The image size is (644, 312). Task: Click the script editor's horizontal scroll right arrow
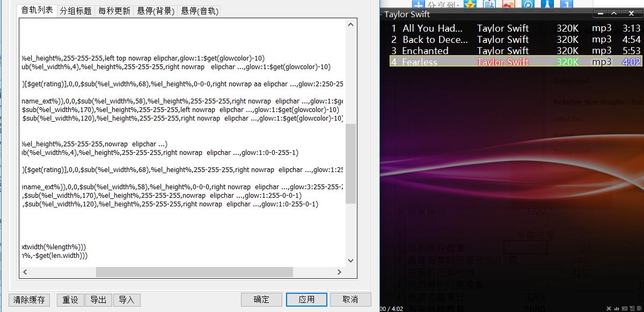340,272
